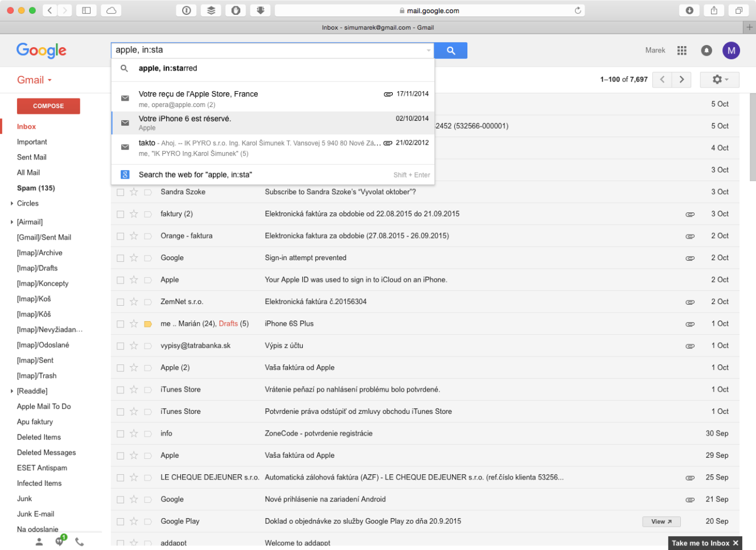Expand the Circles label

click(x=12, y=203)
